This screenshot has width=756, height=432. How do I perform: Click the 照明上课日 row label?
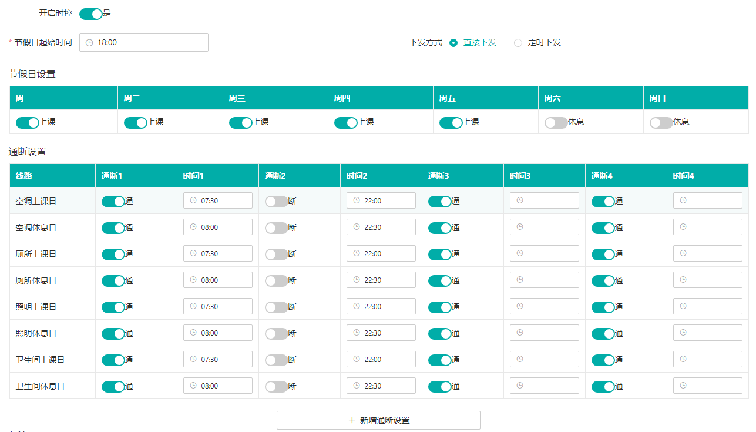[36, 307]
